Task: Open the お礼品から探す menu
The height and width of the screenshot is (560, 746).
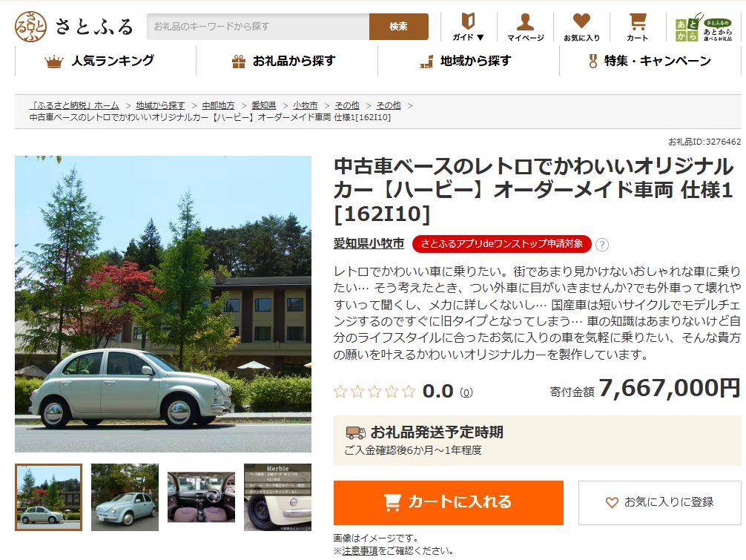Action: click(x=286, y=62)
